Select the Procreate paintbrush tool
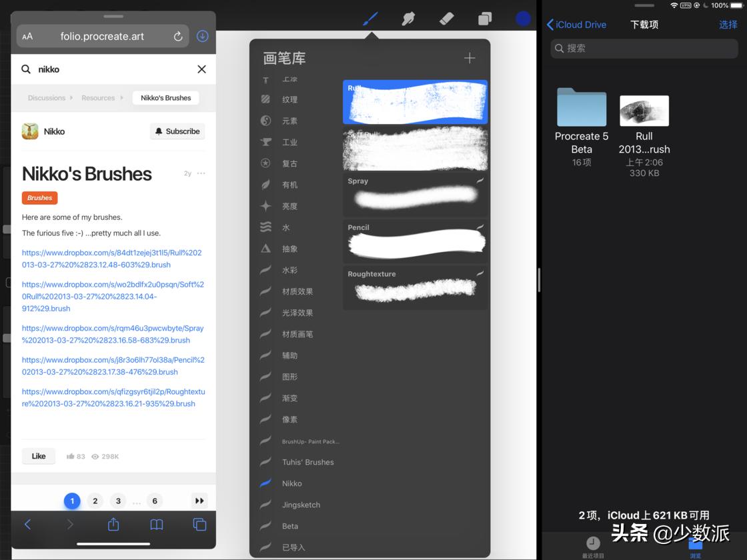Viewport: 747px width, 560px height. [x=370, y=19]
